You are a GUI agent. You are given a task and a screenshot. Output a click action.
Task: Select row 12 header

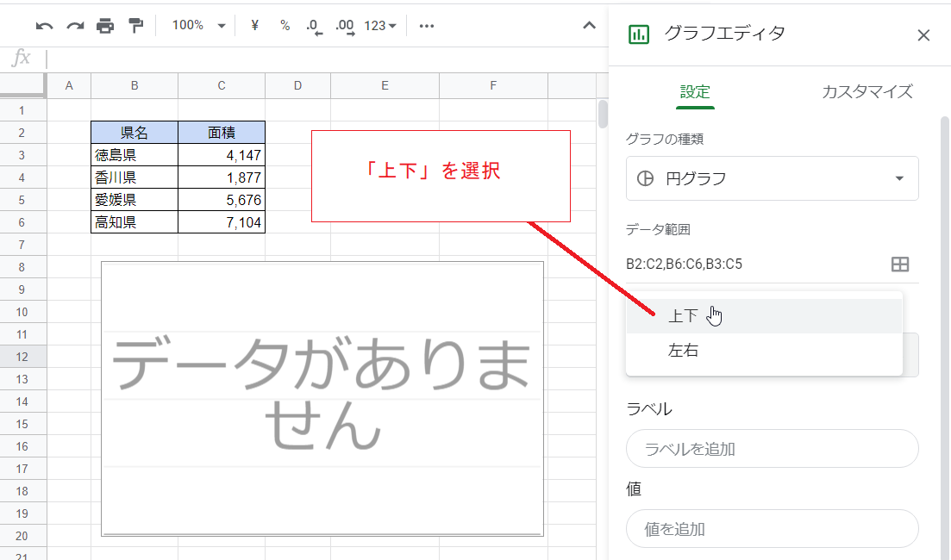coord(22,357)
